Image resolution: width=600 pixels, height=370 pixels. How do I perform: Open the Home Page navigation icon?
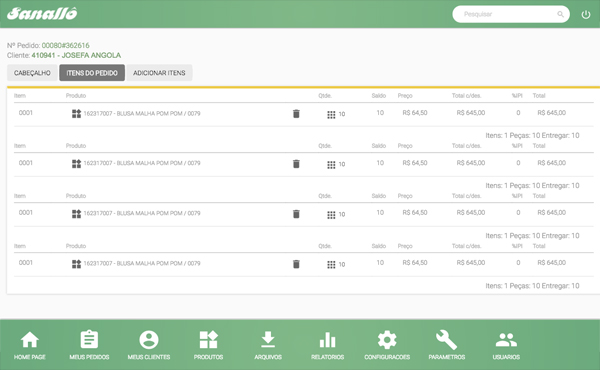click(29, 340)
